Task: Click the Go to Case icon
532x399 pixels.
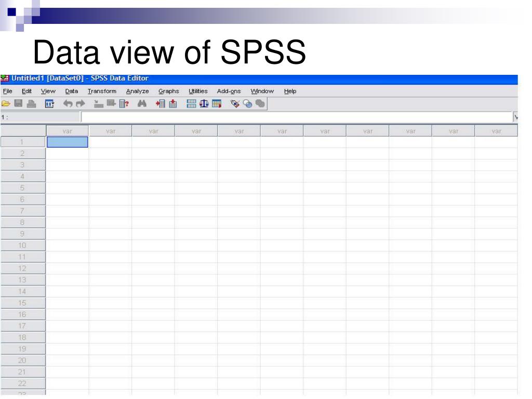Action: point(98,104)
